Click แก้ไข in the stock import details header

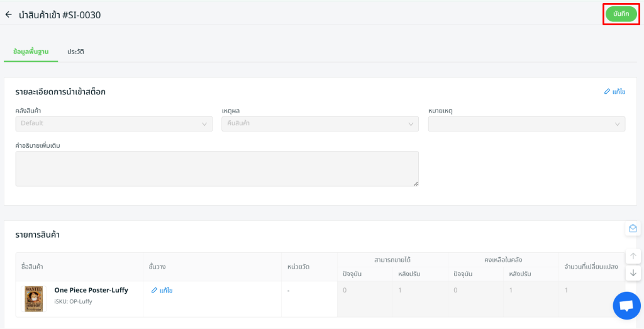tap(614, 92)
